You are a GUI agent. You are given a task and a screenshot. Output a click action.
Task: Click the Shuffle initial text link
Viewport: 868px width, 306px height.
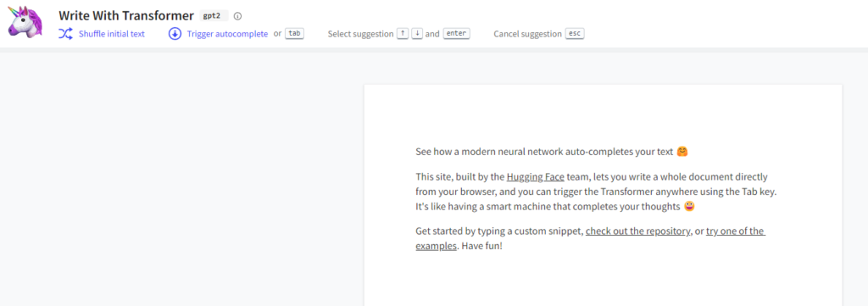(x=112, y=34)
